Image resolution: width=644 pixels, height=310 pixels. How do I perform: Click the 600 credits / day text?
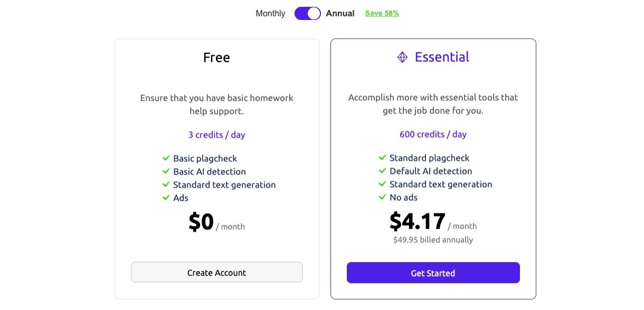433,134
